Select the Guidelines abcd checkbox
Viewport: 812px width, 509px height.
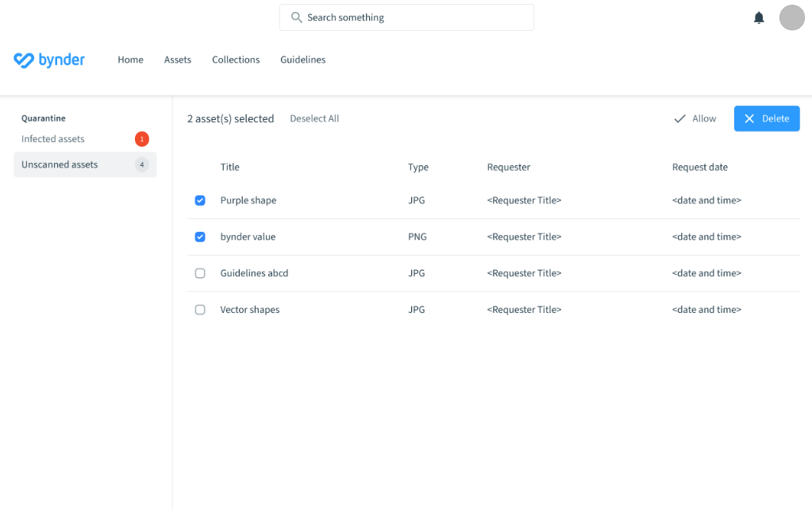pos(200,273)
